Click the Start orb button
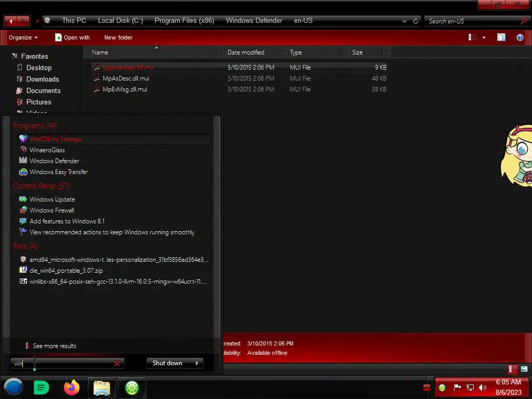The image size is (532, 399). click(x=14, y=387)
